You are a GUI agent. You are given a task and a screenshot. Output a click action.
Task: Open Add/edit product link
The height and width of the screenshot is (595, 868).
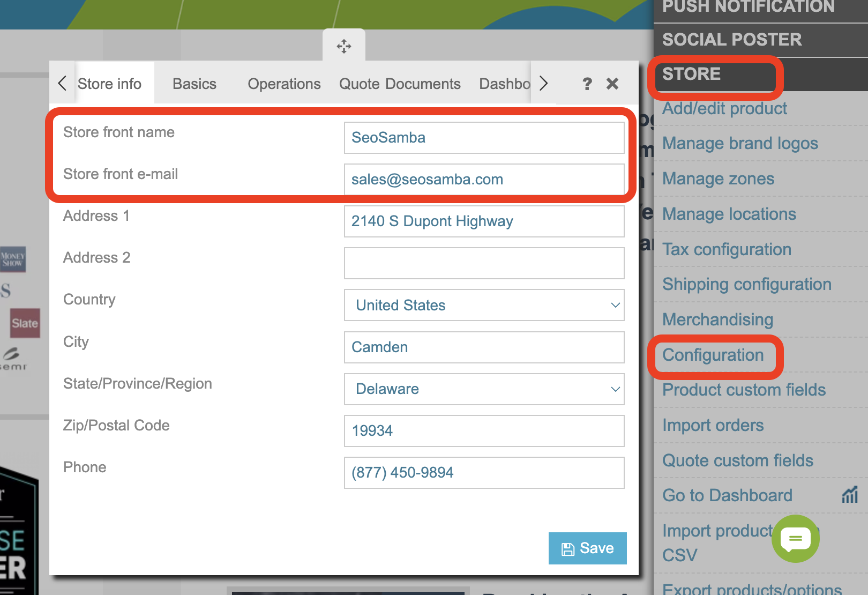click(724, 108)
